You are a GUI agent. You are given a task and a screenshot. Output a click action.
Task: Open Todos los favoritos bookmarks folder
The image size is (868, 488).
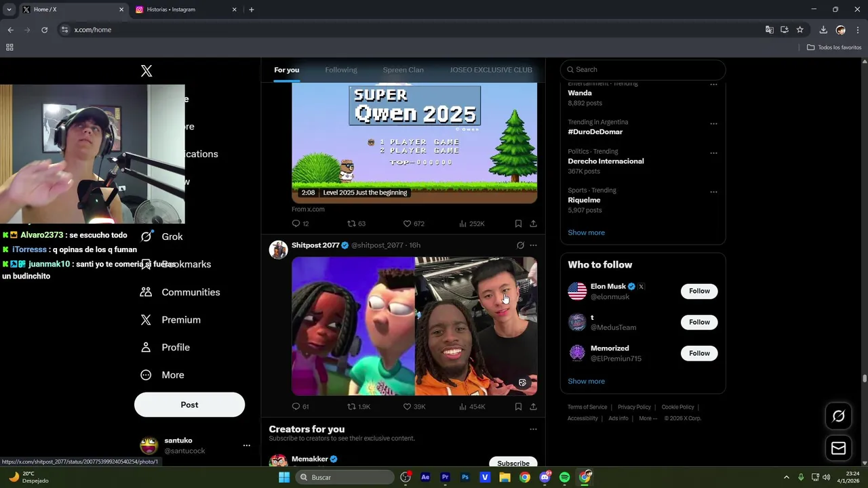(x=834, y=47)
